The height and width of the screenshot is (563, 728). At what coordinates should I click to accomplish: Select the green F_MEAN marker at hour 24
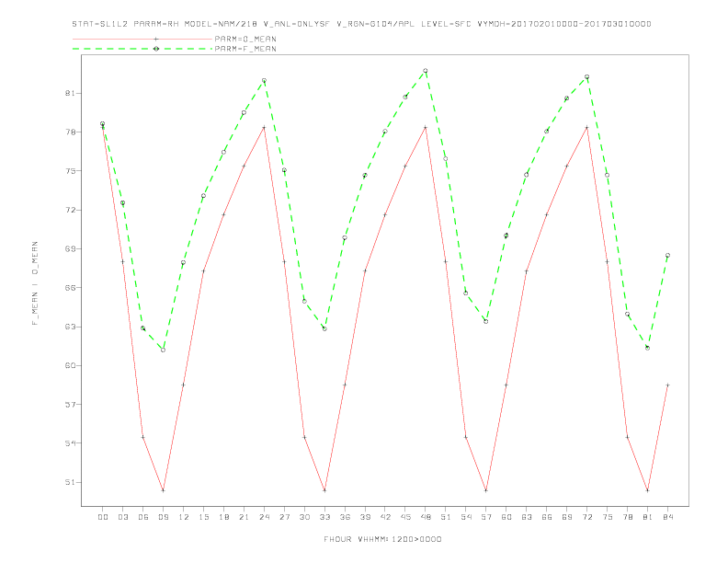264,80
